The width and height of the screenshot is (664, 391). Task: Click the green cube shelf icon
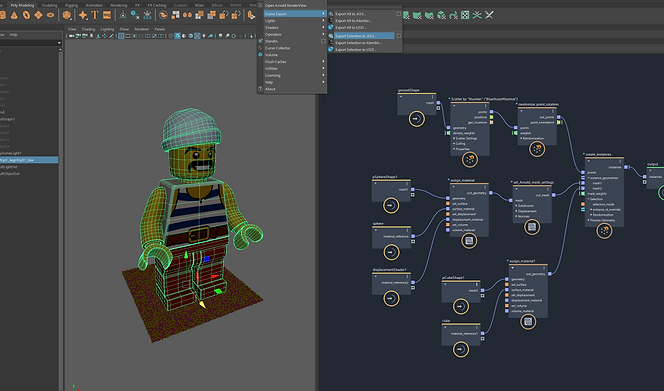(441, 15)
